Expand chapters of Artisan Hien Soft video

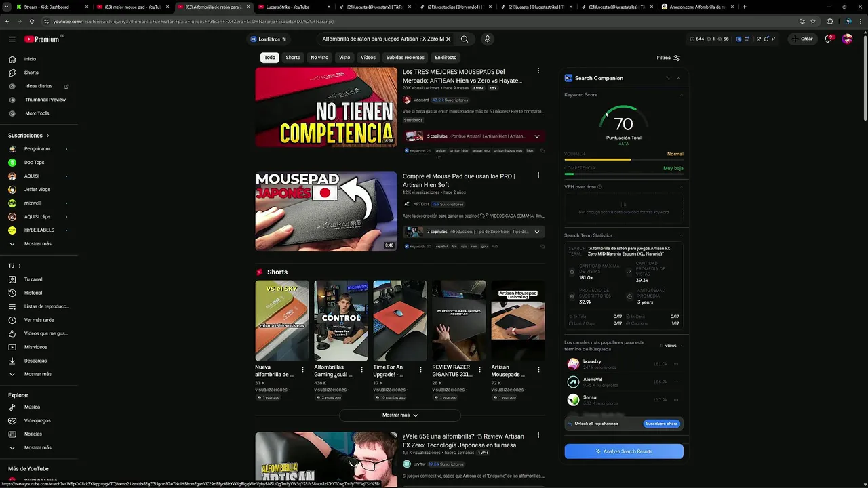click(x=537, y=232)
